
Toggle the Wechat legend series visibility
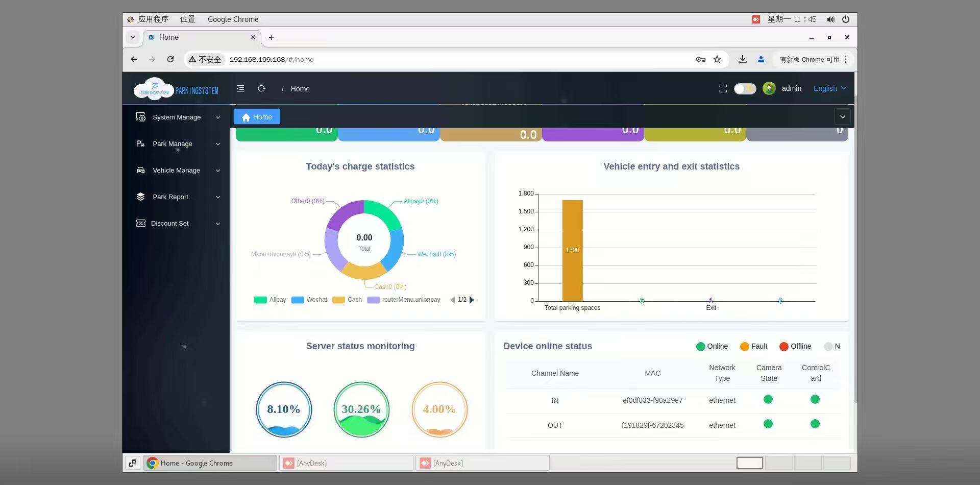coord(309,300)
